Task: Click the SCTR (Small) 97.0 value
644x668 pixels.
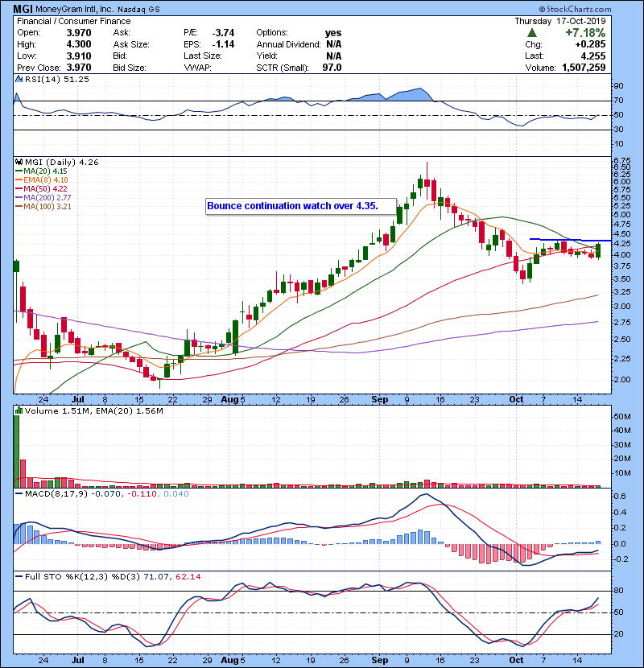Action: click(x=332, y=68)
